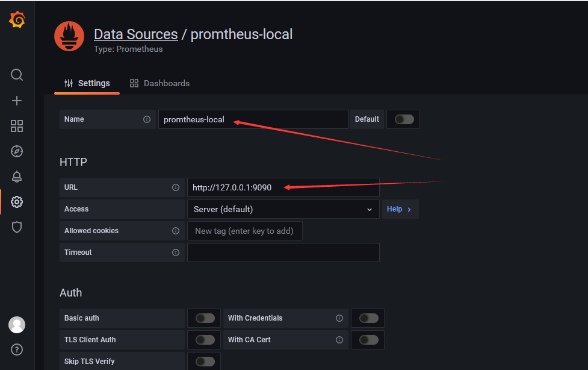
Task: Expand the Access Help section
Action: coord(400,209)
